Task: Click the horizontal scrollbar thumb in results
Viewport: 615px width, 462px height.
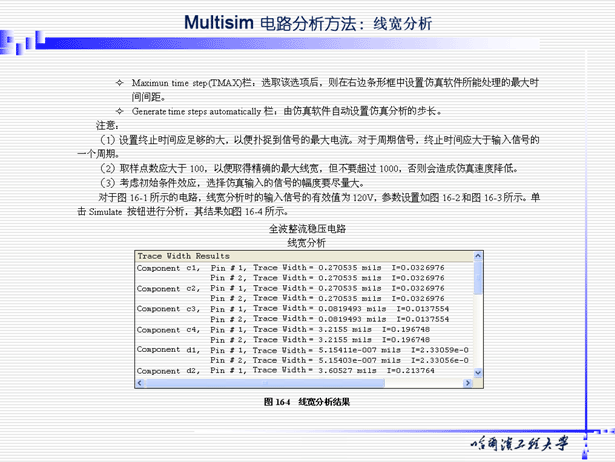Action: pyautogui.click(x=265, y=383)
